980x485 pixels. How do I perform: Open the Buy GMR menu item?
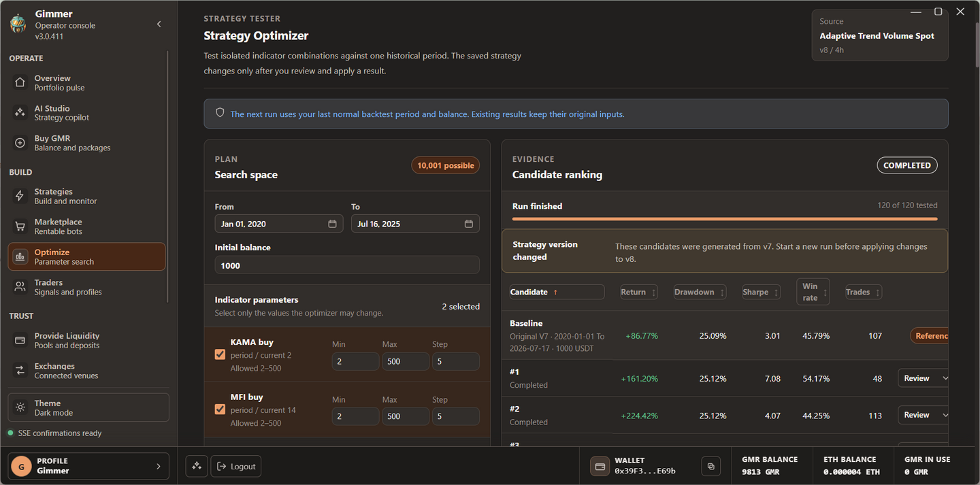[86, 143]
